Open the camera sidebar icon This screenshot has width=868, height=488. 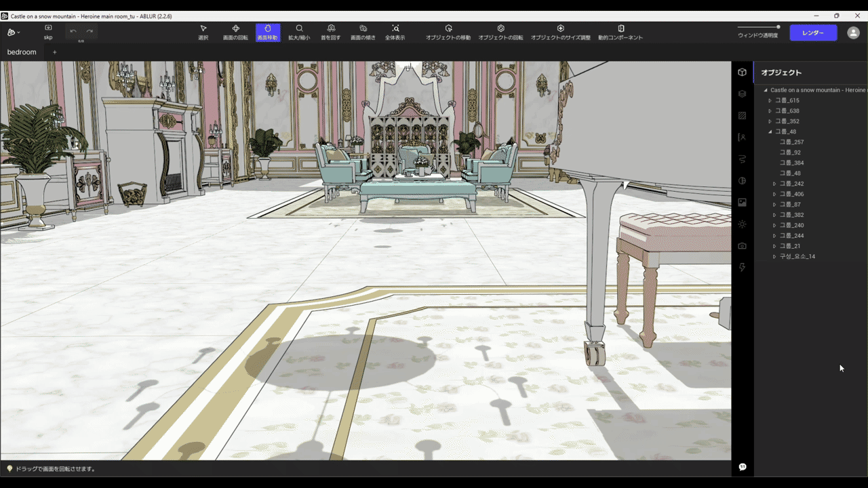(743, 245)
